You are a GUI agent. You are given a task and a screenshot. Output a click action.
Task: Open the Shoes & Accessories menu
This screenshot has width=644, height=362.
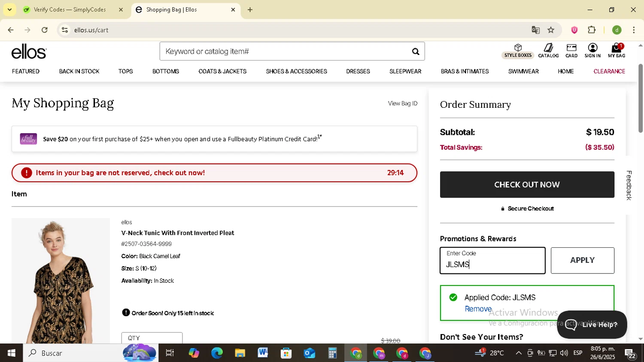pyautogui.click(x=296, y=71)
